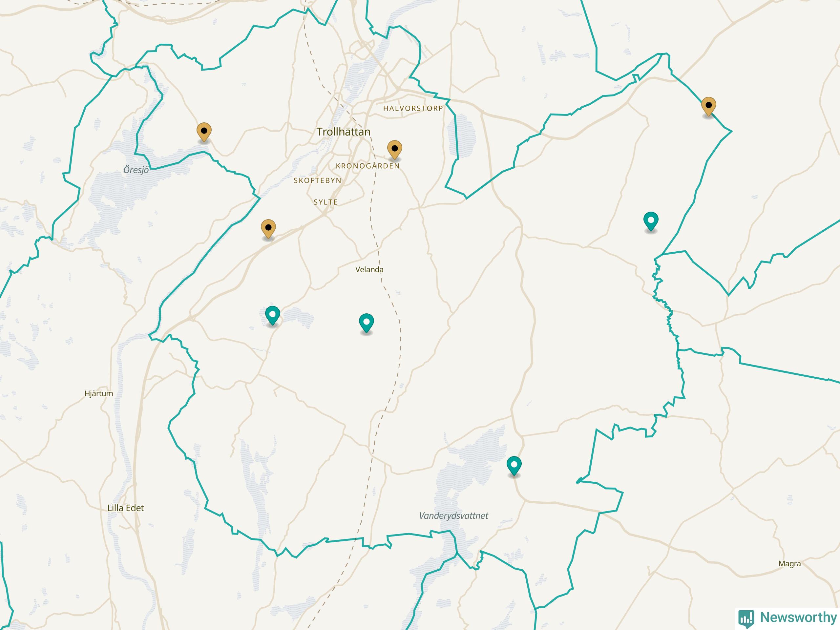Click the Trollhättan city label

pyautogui.click(x=343, y=132)
